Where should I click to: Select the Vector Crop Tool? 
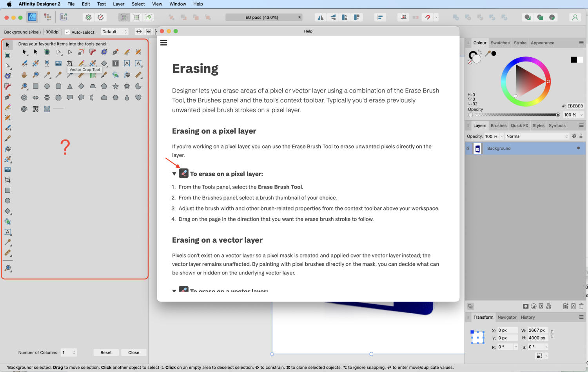(x=69, y=63)
